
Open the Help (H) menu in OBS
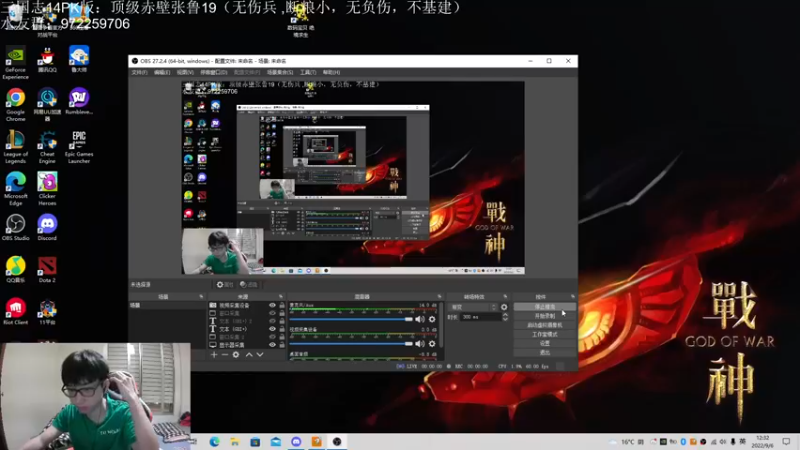[x=331, y=72]
